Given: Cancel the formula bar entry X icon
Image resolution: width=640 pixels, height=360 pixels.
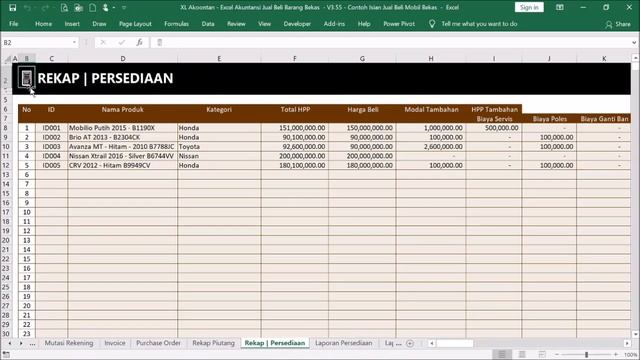Looking at the screenshot, I should (103, 42).
